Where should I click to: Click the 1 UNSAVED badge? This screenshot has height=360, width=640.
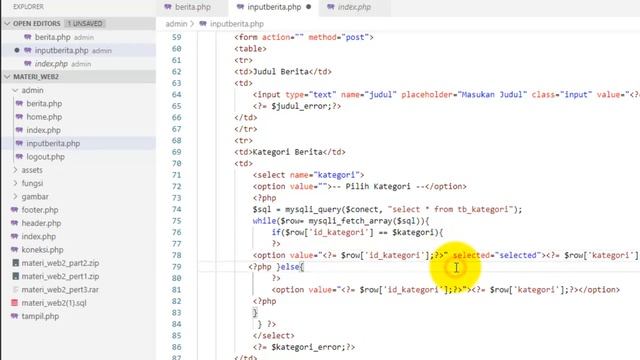point(85,24)
